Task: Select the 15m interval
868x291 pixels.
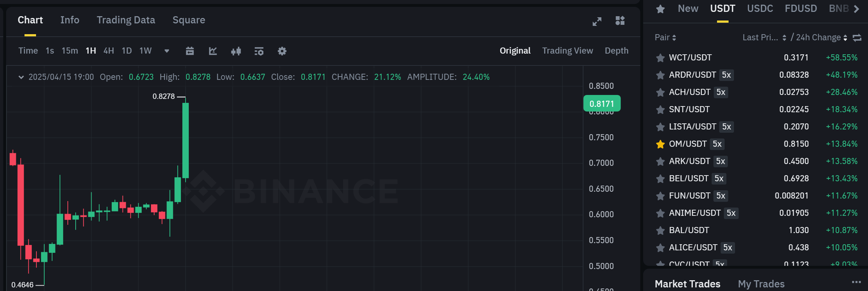Action: pyautogui.click(x=70, y=51)
